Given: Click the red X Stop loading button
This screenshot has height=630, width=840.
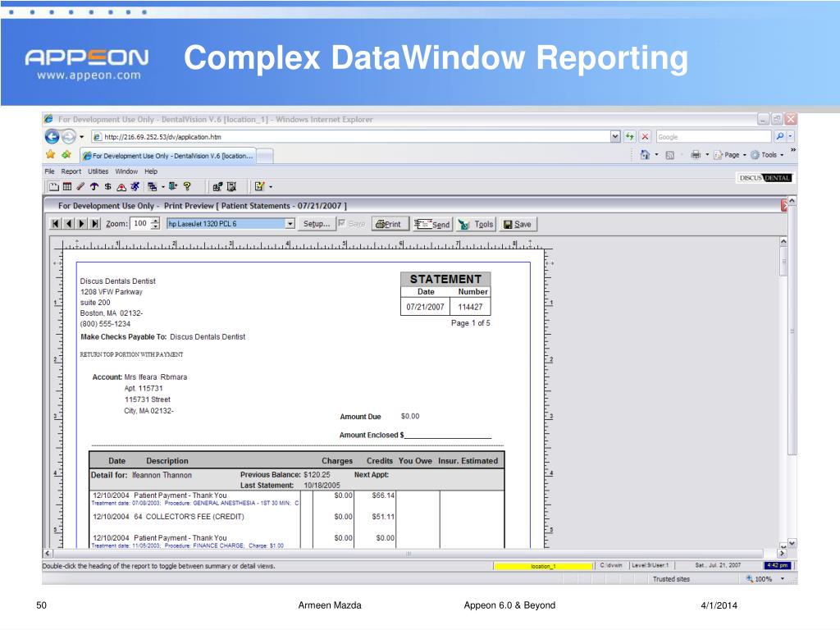Looking at the screenshot, I should (x=645, y=137).
